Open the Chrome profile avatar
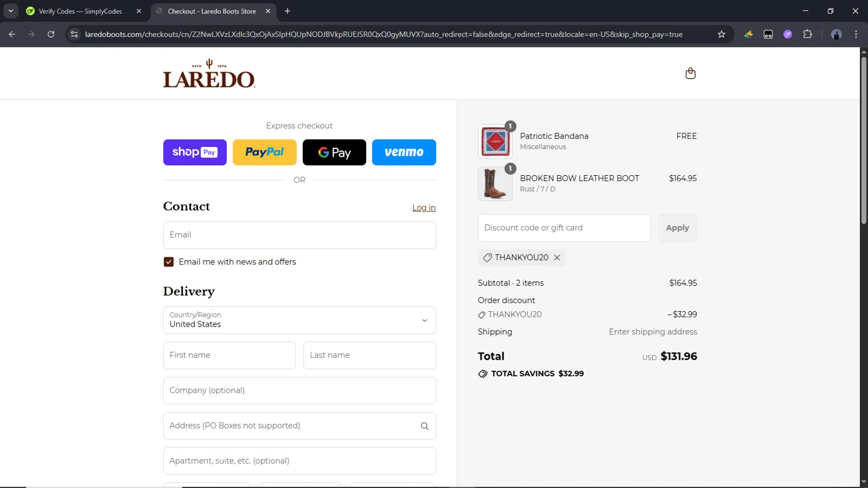The image size is (868, 488). coord(836,34)
